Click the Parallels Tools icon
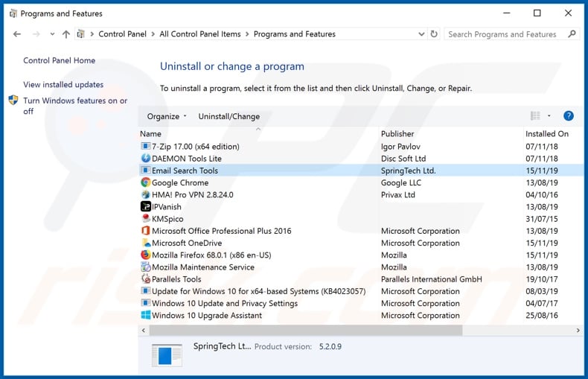This screenshot has width=588, height=379. tap(145, 278)
